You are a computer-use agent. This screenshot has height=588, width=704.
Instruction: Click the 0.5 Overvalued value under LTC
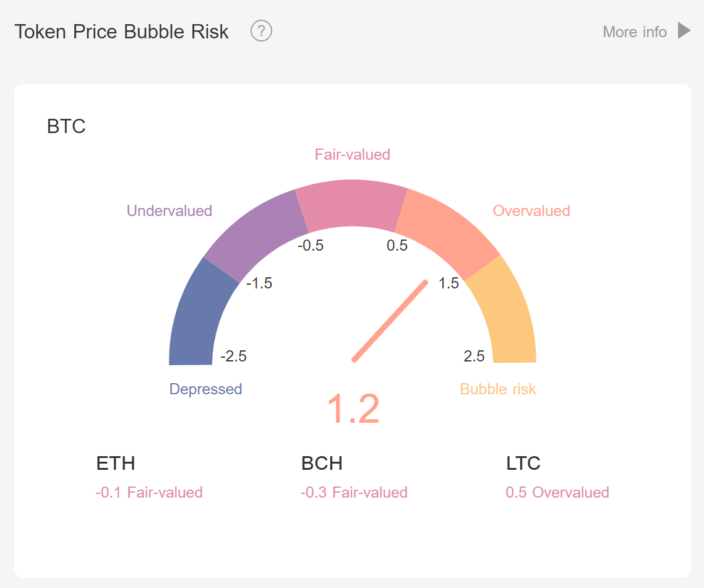pyautogui.click(x=557, y=492)
